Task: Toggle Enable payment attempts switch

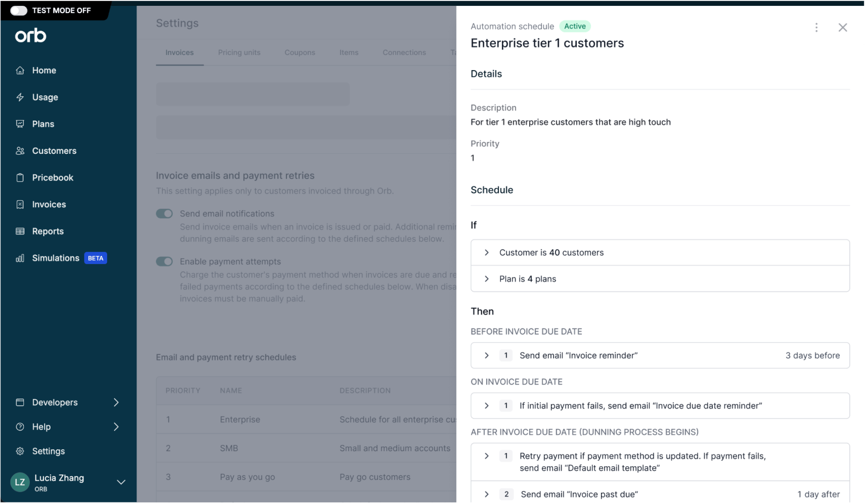Action: [x=164, y=262]
